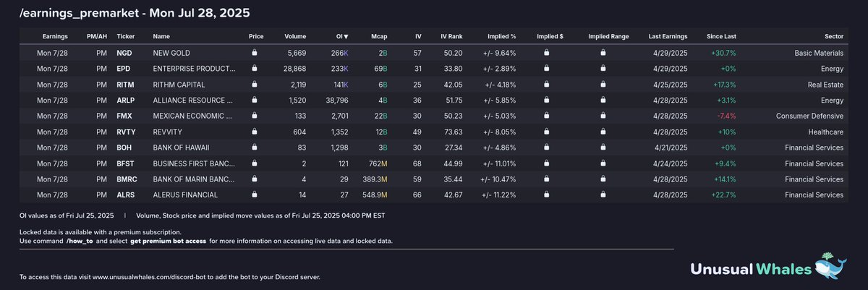868x290 pixels.
Task: Click the Volume column header
Action: [x=295, y=36]
